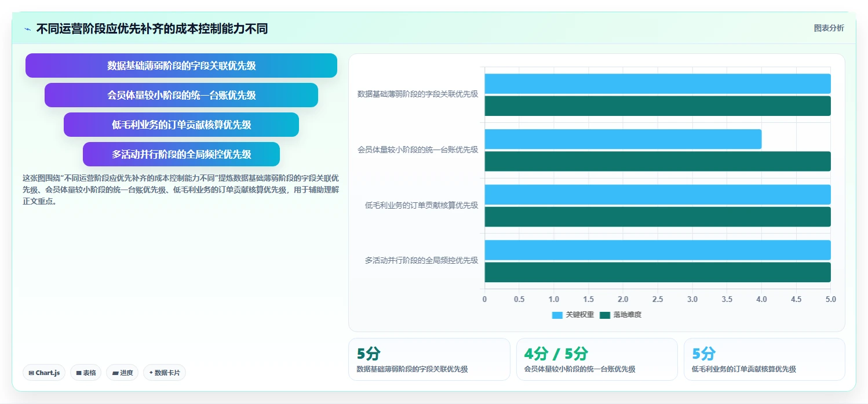Screen dimensions: 868x404
Task: Click the 落地难度 bar for 数据基础薄弱阶段
Action: tap(658, 106)
